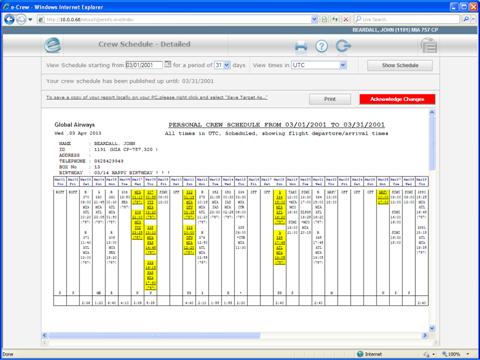This screenshot has height=360, width=480.
Task: Click the horizontal scrollbar thumb
Action: pyautogui.click(x=154, y=335)
